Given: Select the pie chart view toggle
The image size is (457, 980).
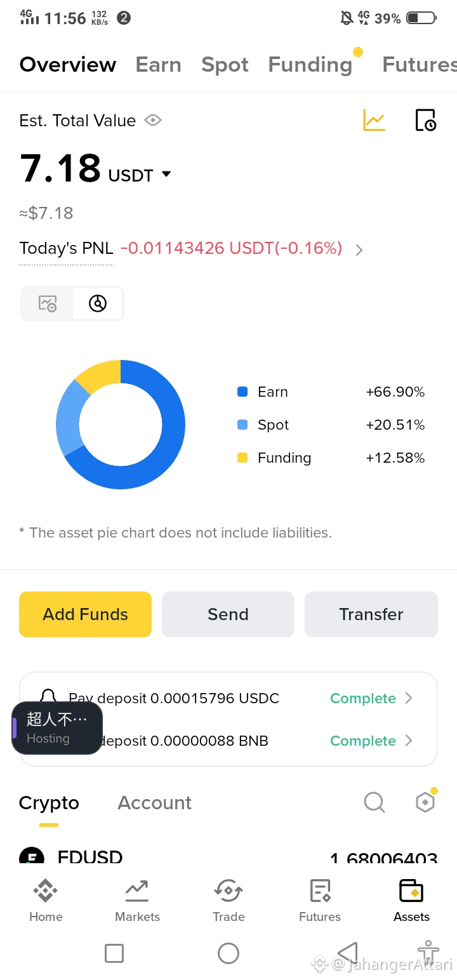Looking at the screenshot, I should coord(98,303).
